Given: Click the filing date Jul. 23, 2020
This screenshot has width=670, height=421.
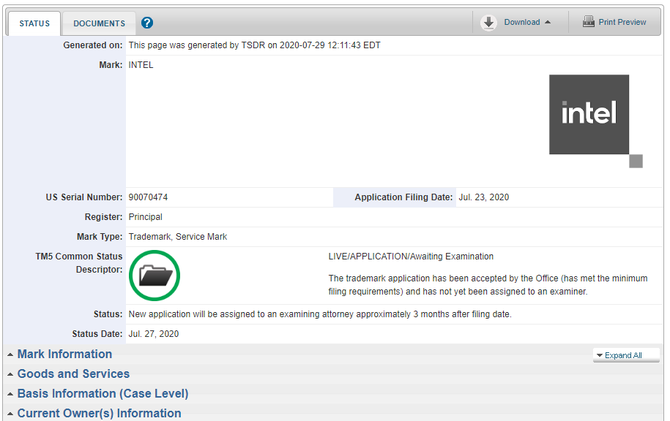Looking at the screenshot, I should pyautogui.click(x=484, y=197).
